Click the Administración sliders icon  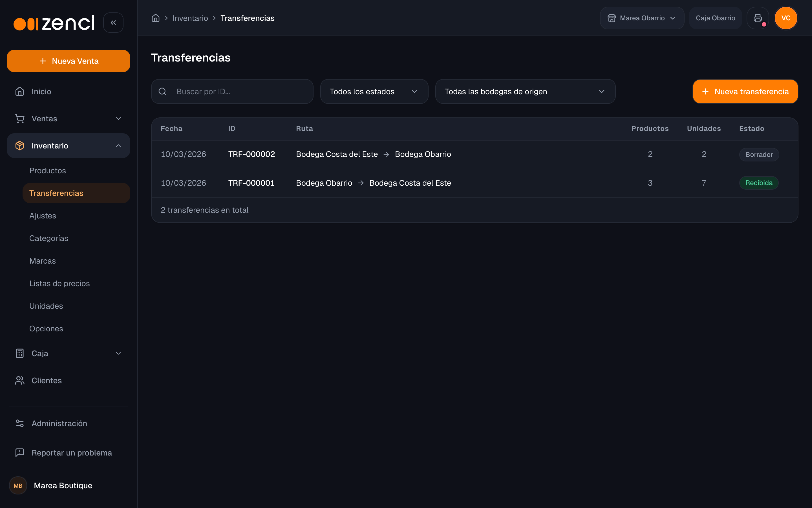20,423
